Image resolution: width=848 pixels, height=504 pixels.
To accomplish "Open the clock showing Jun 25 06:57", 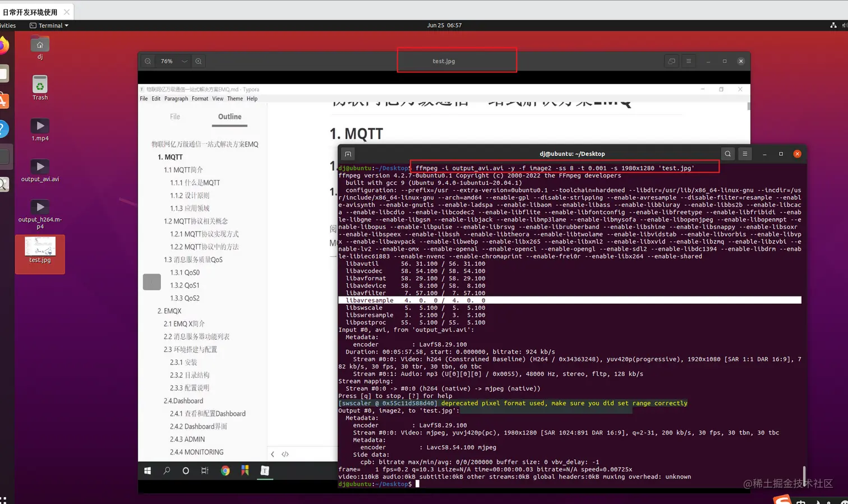I will (x=444, y=25).
